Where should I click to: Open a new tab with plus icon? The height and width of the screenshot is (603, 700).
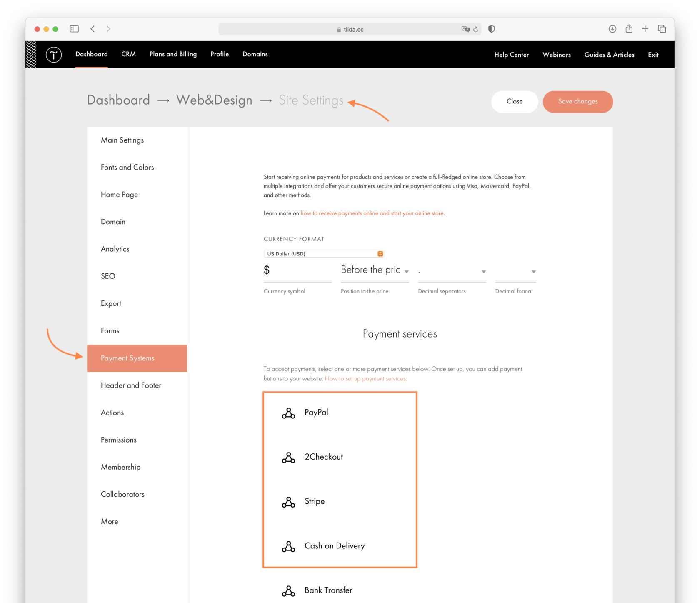645,29
